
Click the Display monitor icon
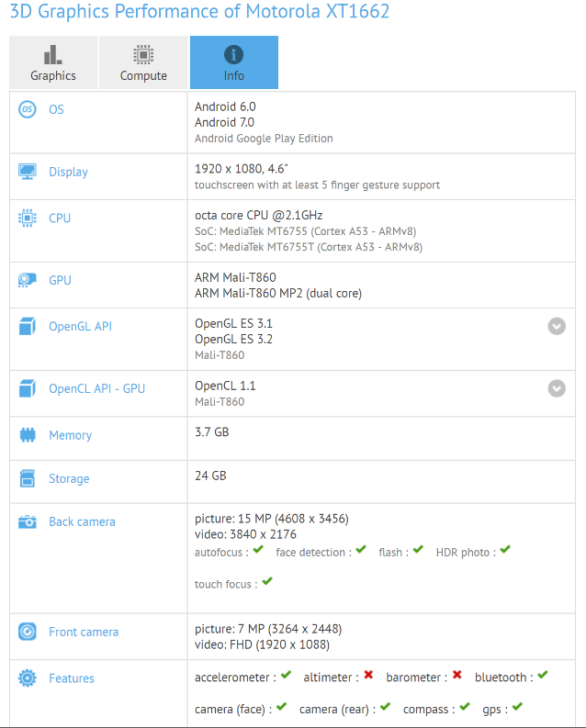click(x=28, y=172)
